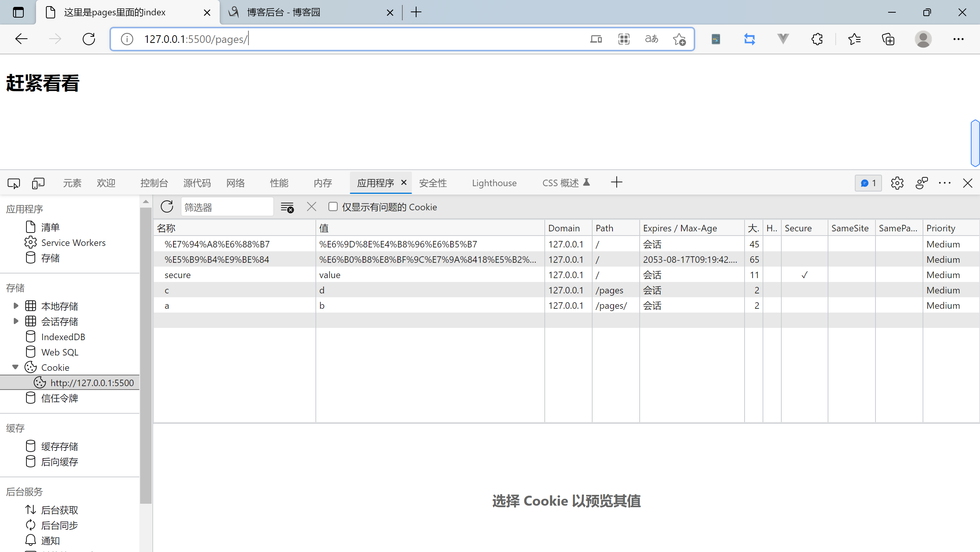Reload the page with refresh icon
980x552 pixels.
89,39
